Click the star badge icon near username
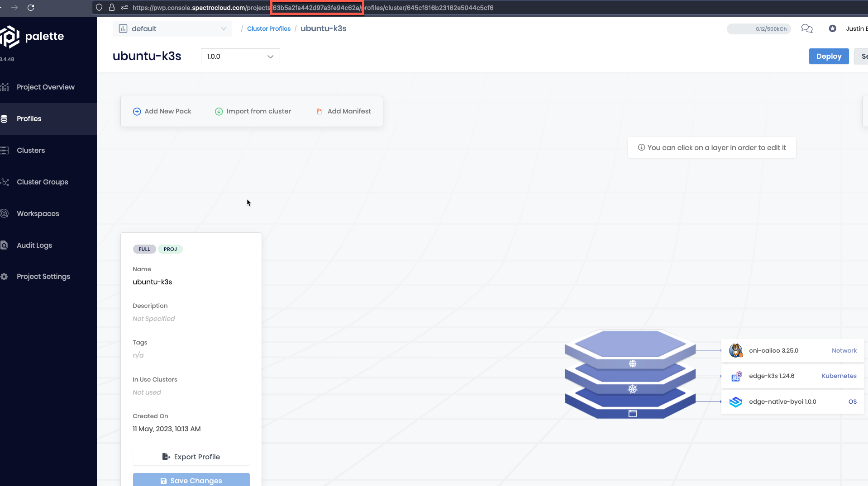 click(833, 28)
